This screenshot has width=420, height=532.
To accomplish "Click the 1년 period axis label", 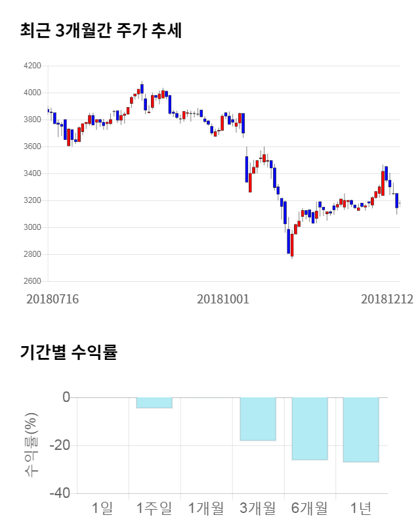I will [x=361, y=507].
